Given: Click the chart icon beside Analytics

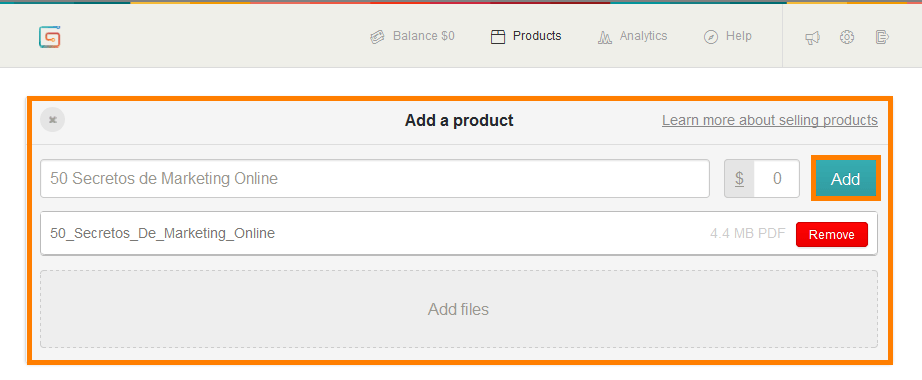Looking at the screenshot, I should [604, 37].
